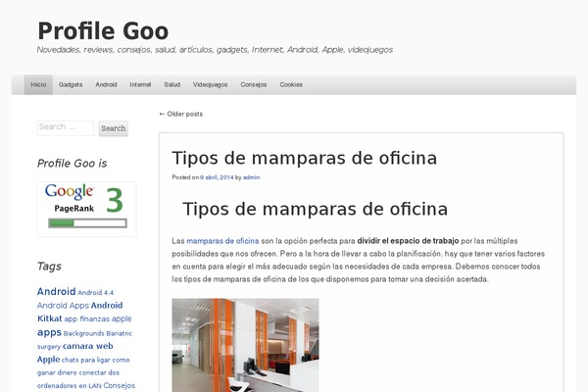This screenshot has width=588, height=392.
Task: Open the Android Apps tag
Action: [x=63, y=306]
